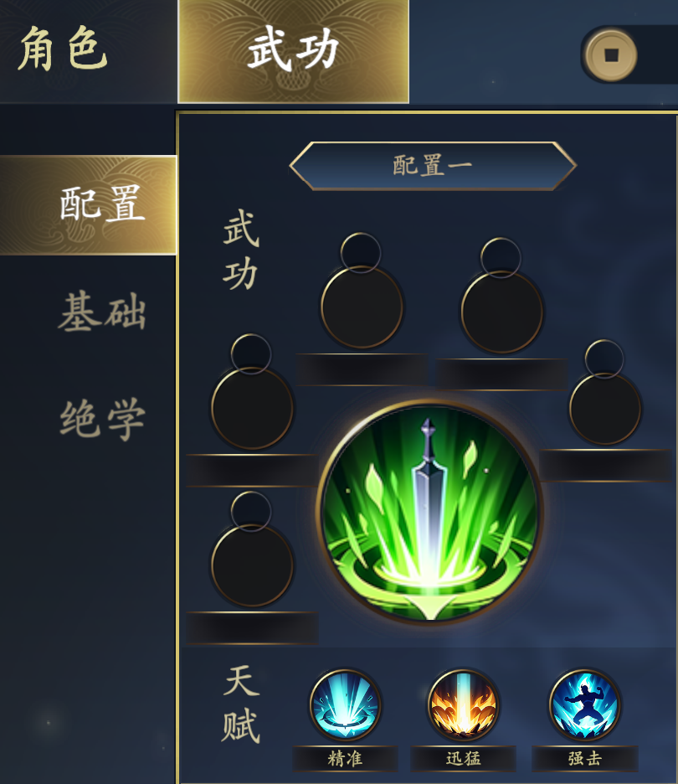This screenshot has height=784, width=678.
Task: Select the middle-left empty skill slot
Action: click(252, 408)
